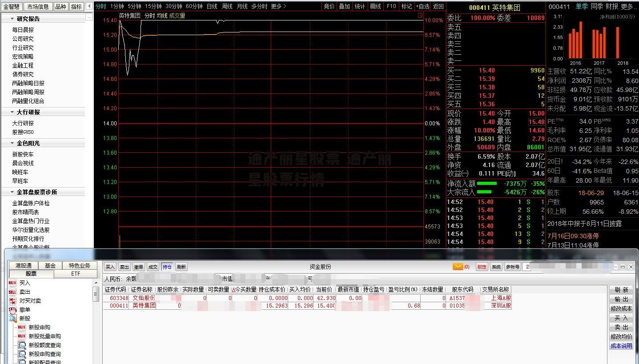639x364 pixels.
Task: Open the 指标 tab
Action: (x=76, y=6)
